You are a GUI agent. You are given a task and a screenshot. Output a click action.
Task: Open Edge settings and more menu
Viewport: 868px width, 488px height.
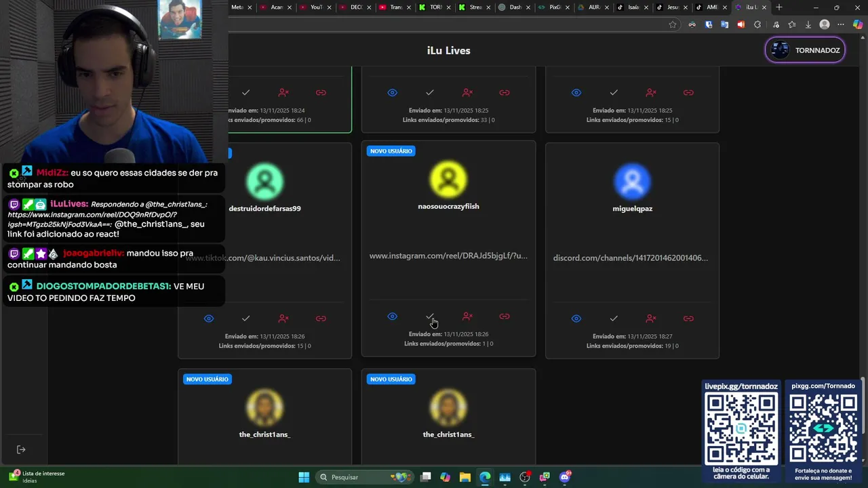(x=841, y=24)
